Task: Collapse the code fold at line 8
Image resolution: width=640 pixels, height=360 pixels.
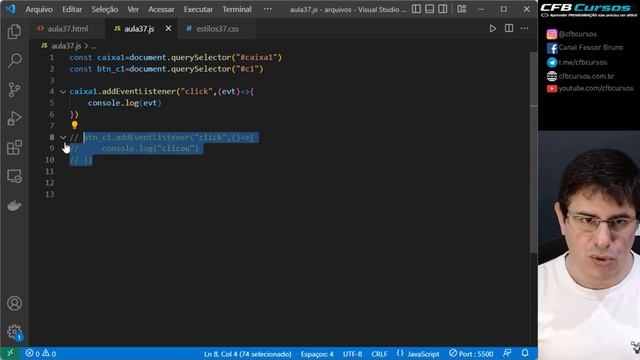Action: tap(63, 138)
